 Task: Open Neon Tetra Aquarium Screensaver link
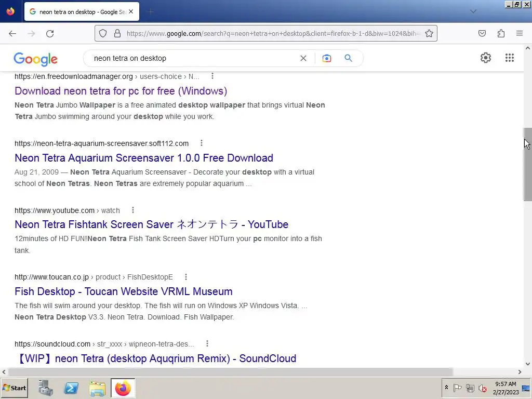click(144, 158)
